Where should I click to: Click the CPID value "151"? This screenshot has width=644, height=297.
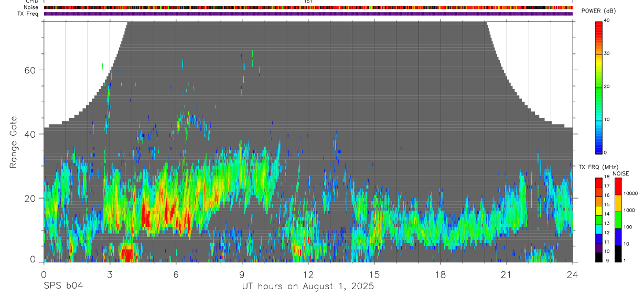308,2
